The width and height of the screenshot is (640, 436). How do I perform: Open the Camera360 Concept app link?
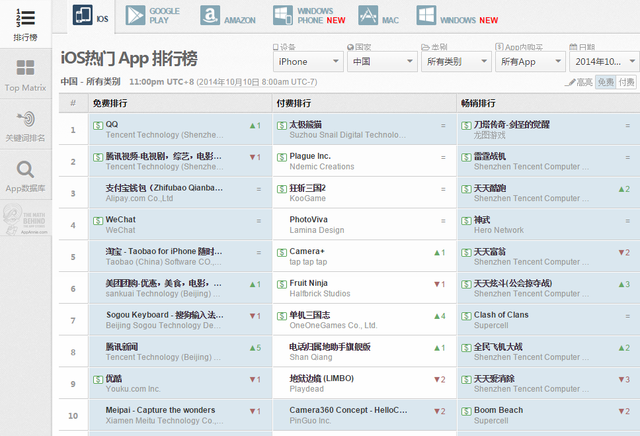348,410
